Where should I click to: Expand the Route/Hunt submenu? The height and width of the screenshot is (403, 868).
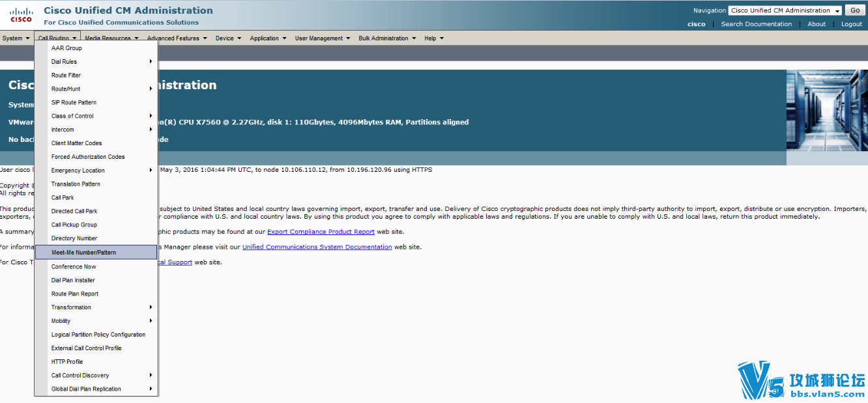(x=96, y=89)
